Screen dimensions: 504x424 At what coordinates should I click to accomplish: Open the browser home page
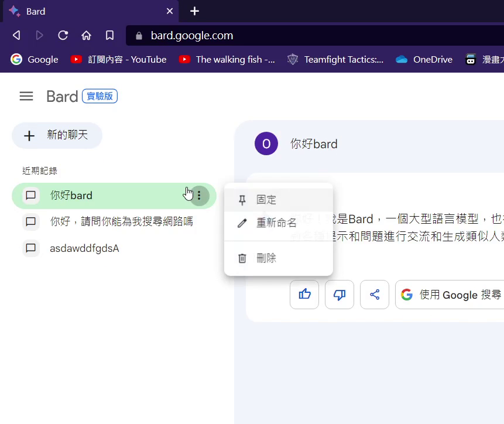coord(86,35)
